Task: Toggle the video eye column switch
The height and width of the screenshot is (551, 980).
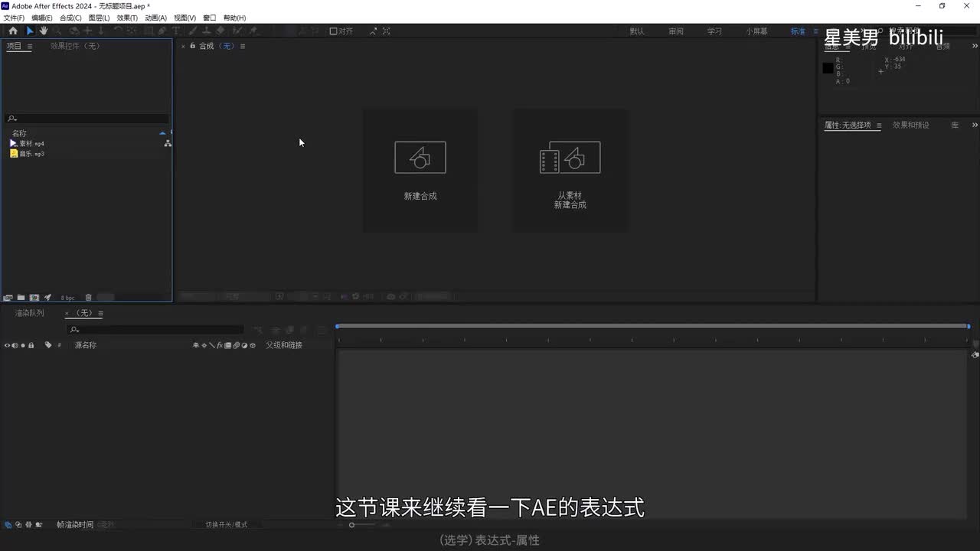Action: 7,345
